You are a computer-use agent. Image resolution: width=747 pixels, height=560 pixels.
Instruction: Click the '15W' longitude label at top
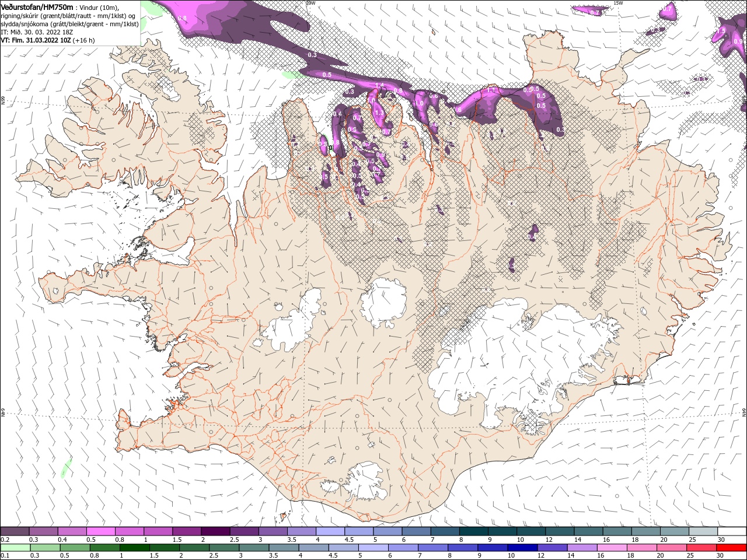click(619, 3)
